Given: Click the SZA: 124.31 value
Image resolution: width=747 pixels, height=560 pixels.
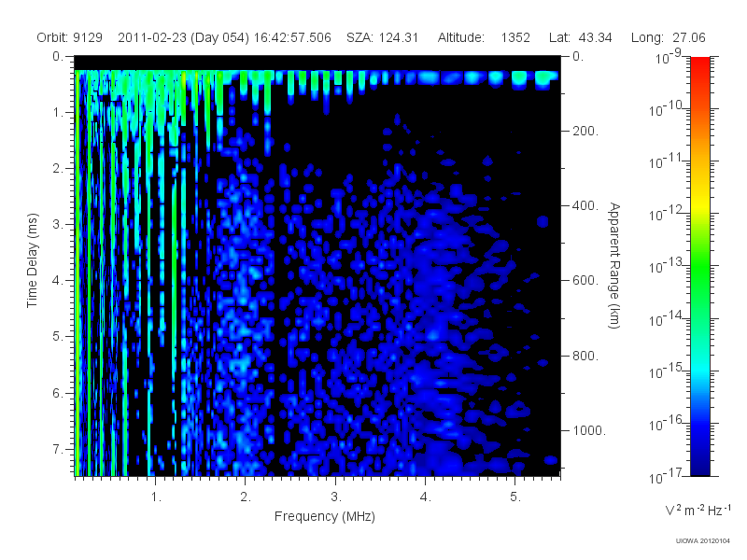Looking at the screenshot, I should (382, 37).
